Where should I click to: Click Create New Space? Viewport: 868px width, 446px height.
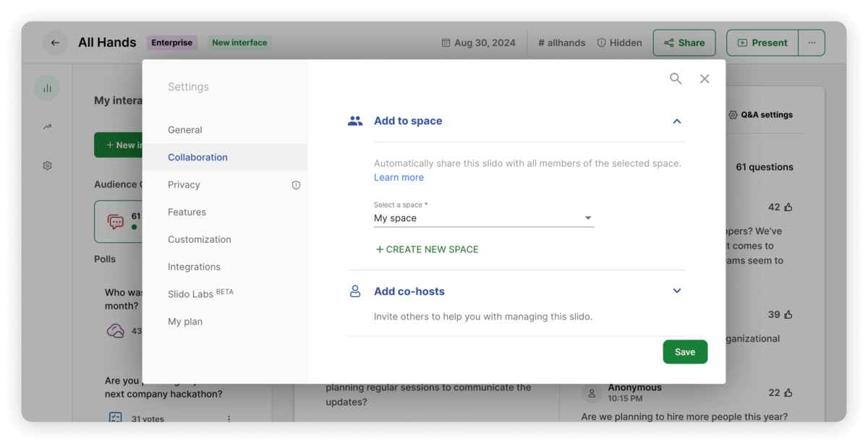[x=427, y=249]
